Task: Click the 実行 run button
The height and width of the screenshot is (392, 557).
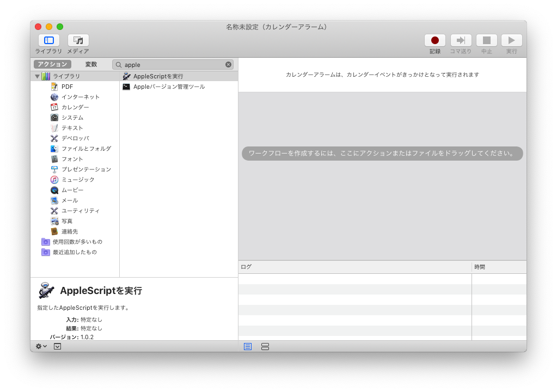Action: click(511, 40)
